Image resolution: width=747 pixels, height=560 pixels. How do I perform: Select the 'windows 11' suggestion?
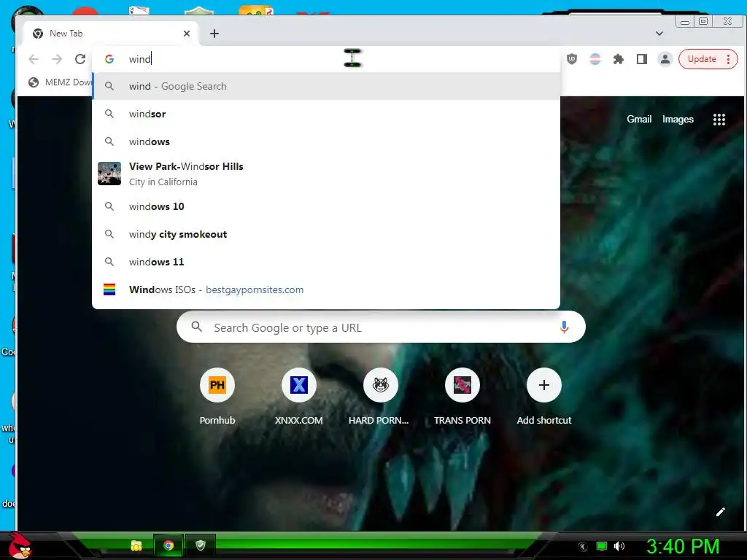[326, 262]
